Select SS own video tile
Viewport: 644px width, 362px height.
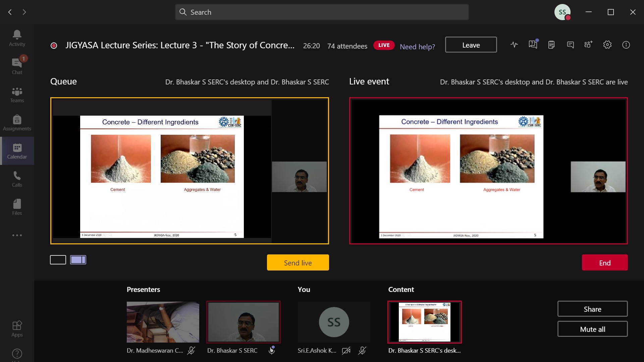[334, 322]
